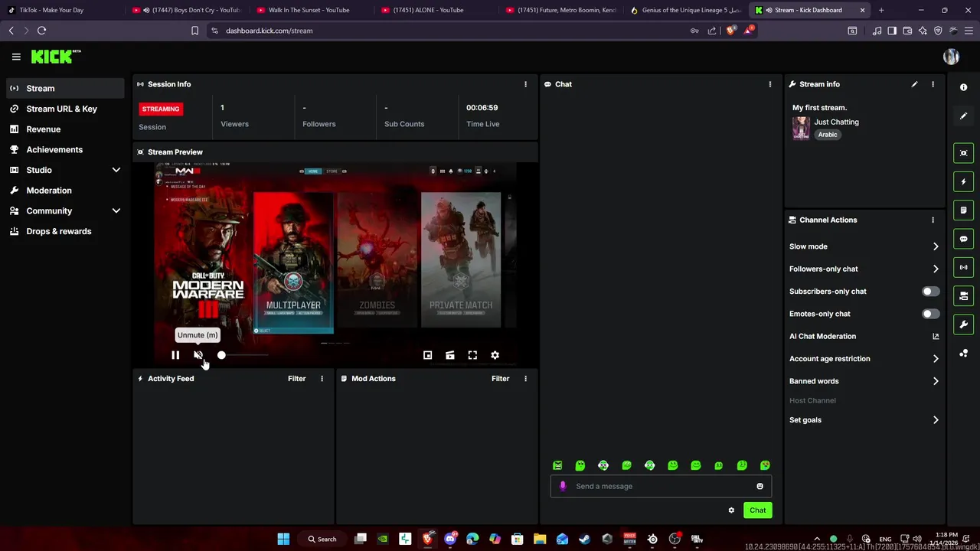Click the purple microphone icon in chat

coord(563,486)
